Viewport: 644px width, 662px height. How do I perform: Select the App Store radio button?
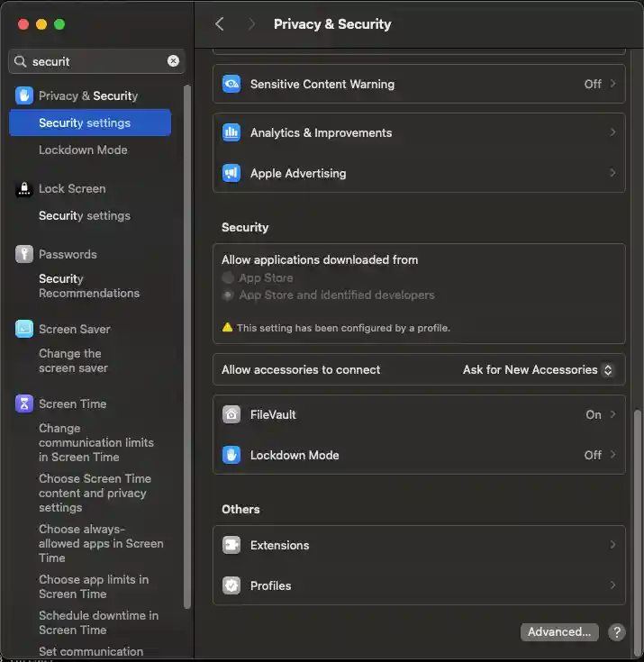(x=229, y=278)
